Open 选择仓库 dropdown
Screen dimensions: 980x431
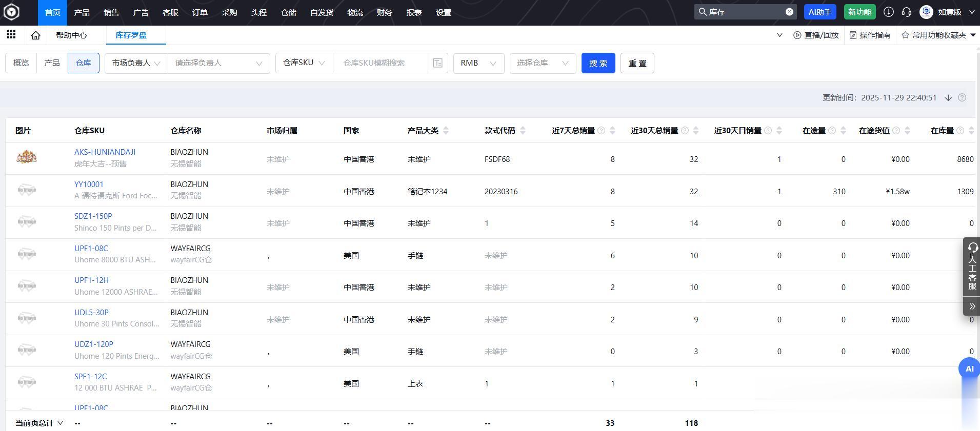click(543, 63)
